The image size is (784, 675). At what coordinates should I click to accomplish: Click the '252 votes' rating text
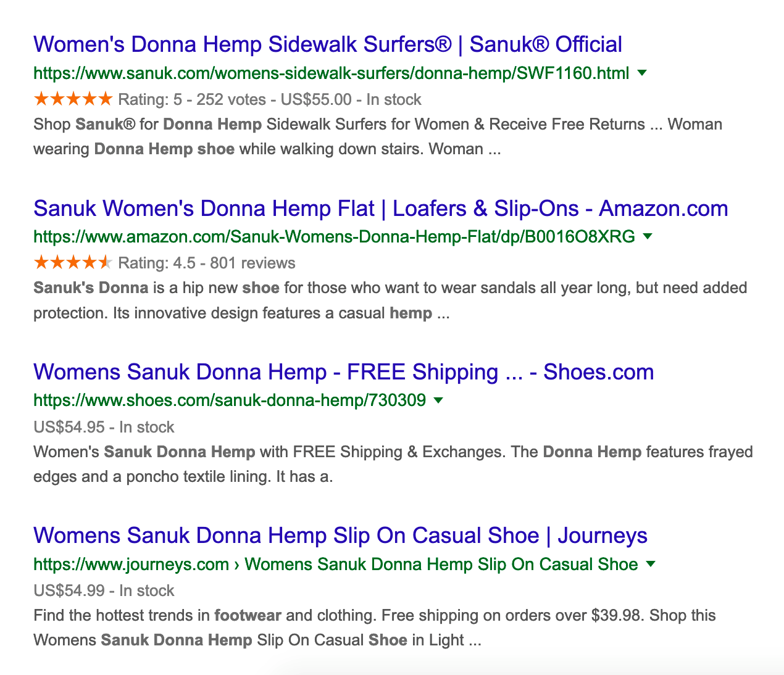(x=231, y=99)
